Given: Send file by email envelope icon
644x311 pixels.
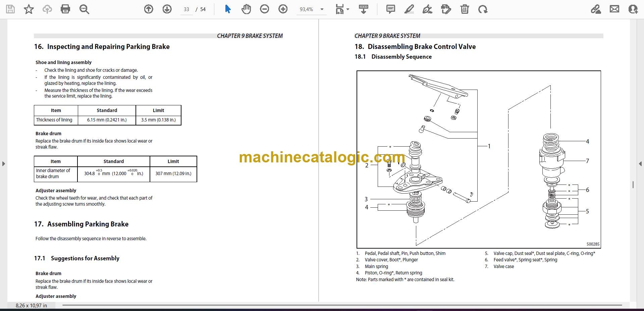Looking at the screenshot, I should pos(614,9).
